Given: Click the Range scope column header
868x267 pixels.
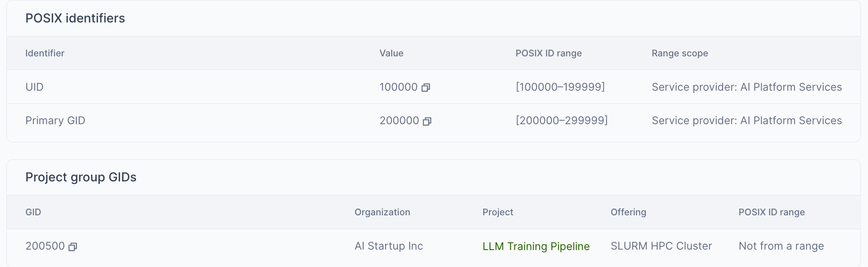Looking at the screenshot, I should (x=680, y=53).
